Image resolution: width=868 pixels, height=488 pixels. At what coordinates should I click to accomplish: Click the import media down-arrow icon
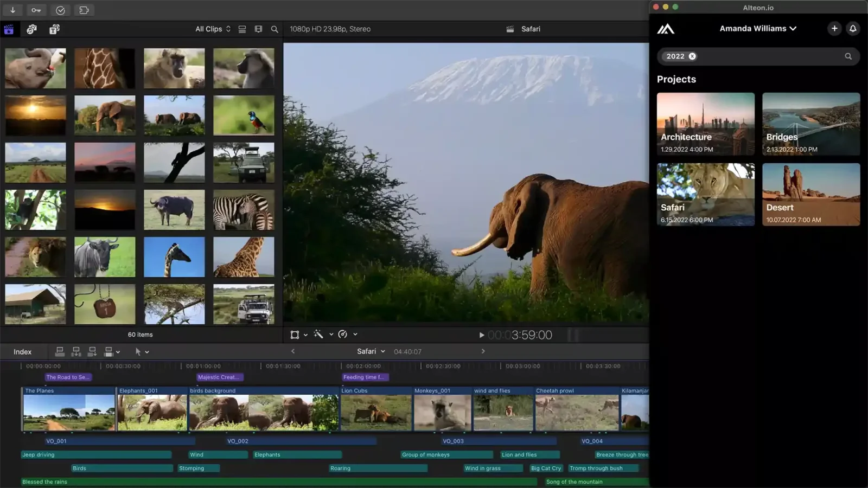12,10
